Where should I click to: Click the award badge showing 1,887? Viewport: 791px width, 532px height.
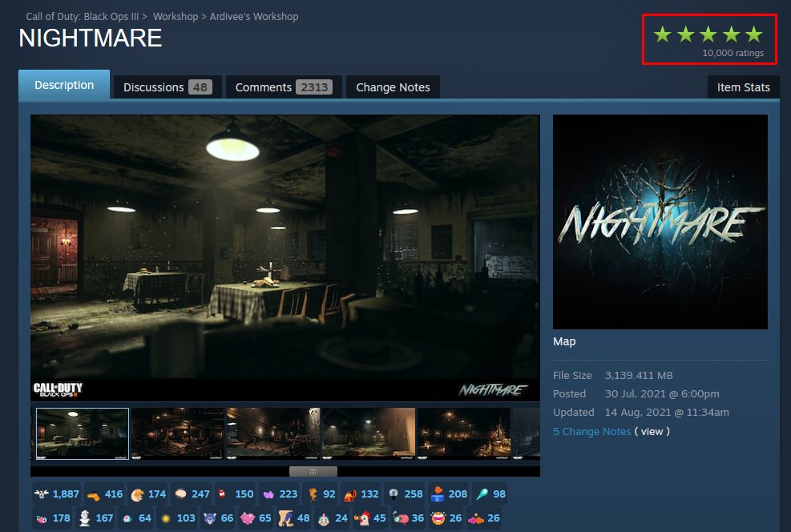[x=56, y=494]
